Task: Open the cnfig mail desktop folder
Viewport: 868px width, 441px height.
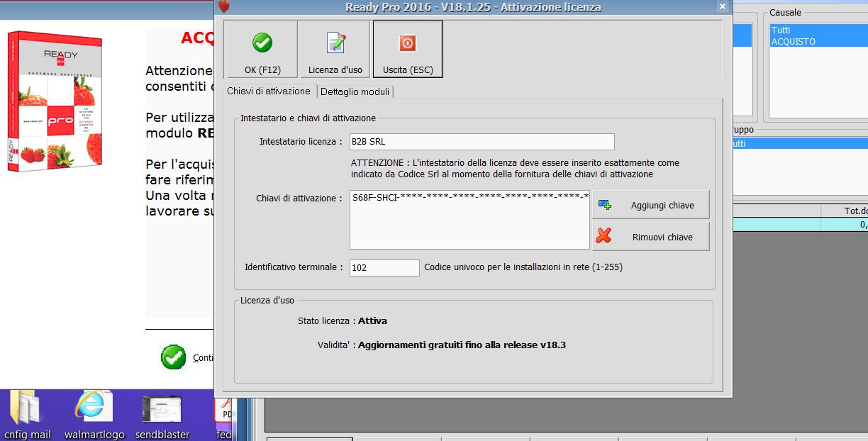Action: tap(27, 415)
